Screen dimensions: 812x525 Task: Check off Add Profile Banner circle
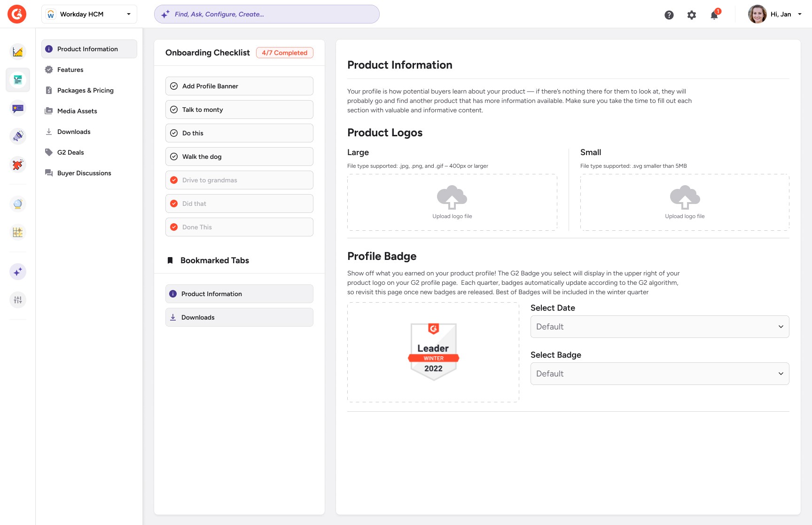174,86
